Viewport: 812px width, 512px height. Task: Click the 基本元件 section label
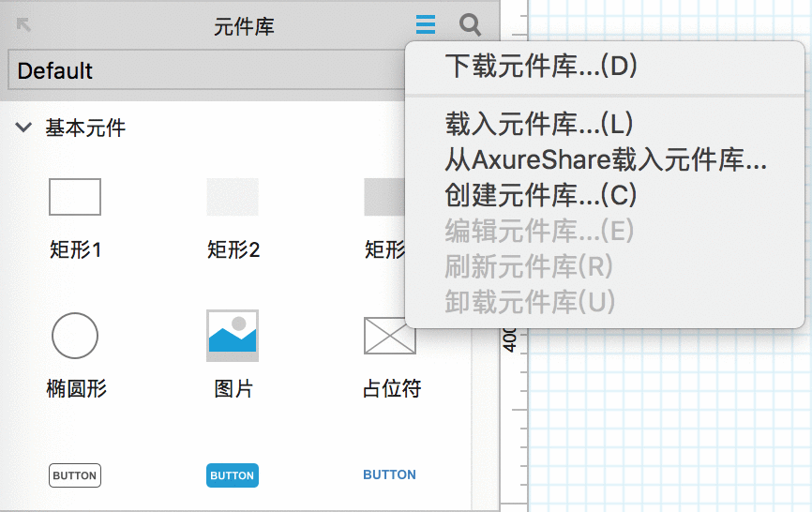tap(85, 128)
